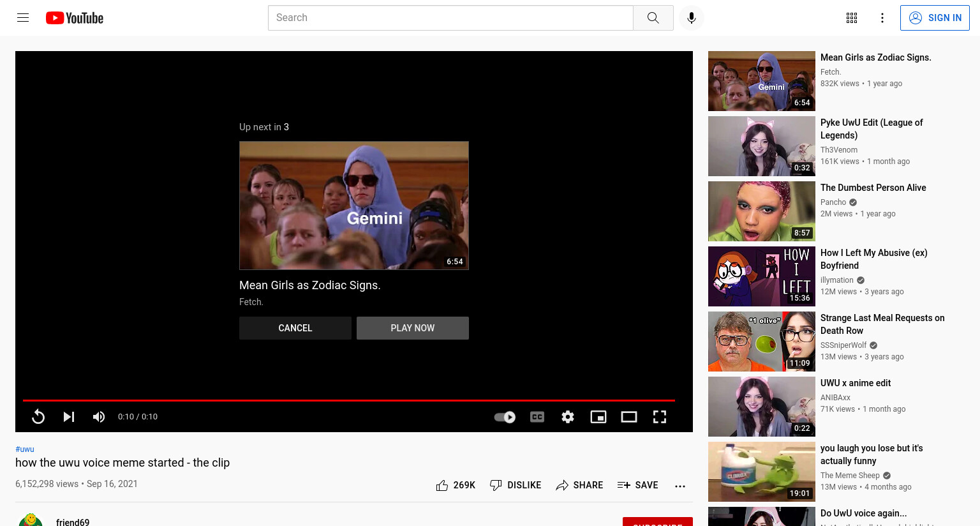
Task: Enter full screen mode
Action: click(660, 417)
